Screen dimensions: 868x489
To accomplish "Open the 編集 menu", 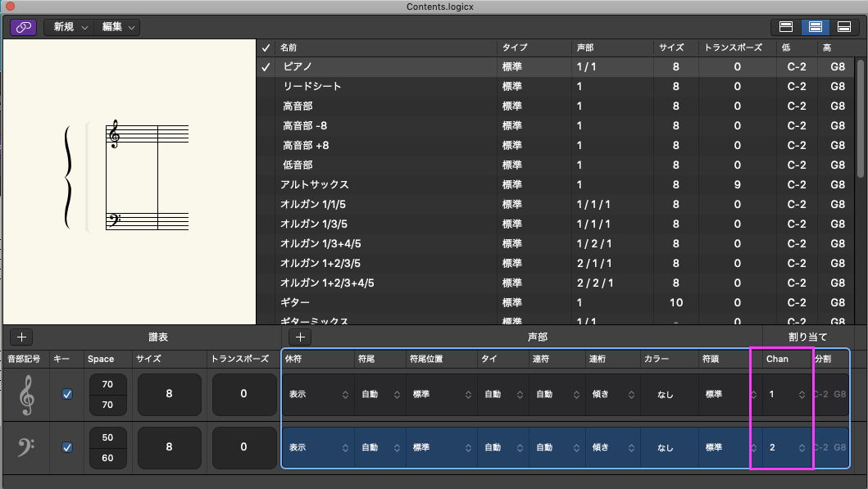I will (119, 27).
